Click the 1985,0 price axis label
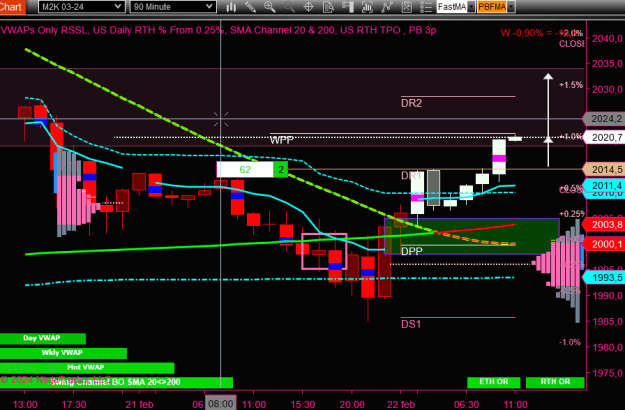 coord(607,321)
